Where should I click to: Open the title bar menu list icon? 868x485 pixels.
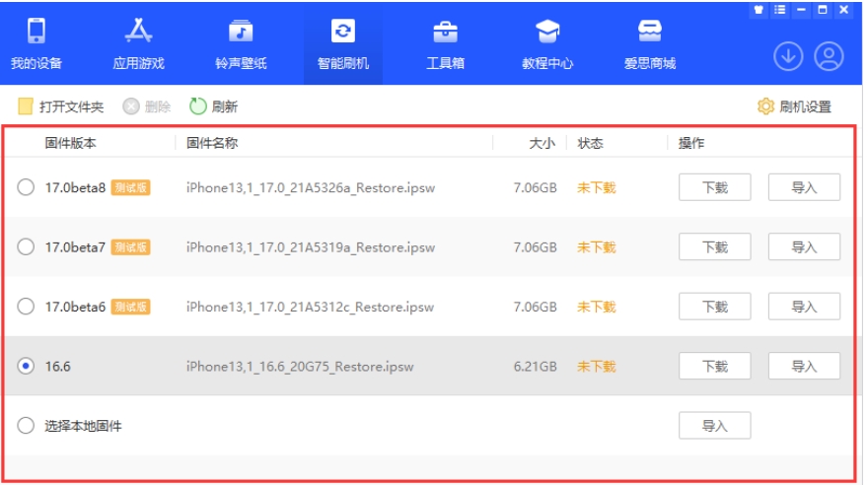coord(780,9)
